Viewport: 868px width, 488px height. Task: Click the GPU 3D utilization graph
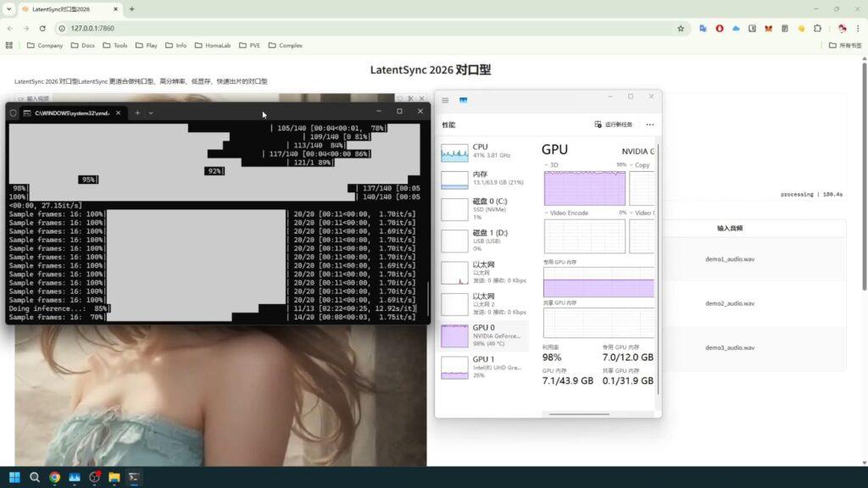[x=585, y=188]
